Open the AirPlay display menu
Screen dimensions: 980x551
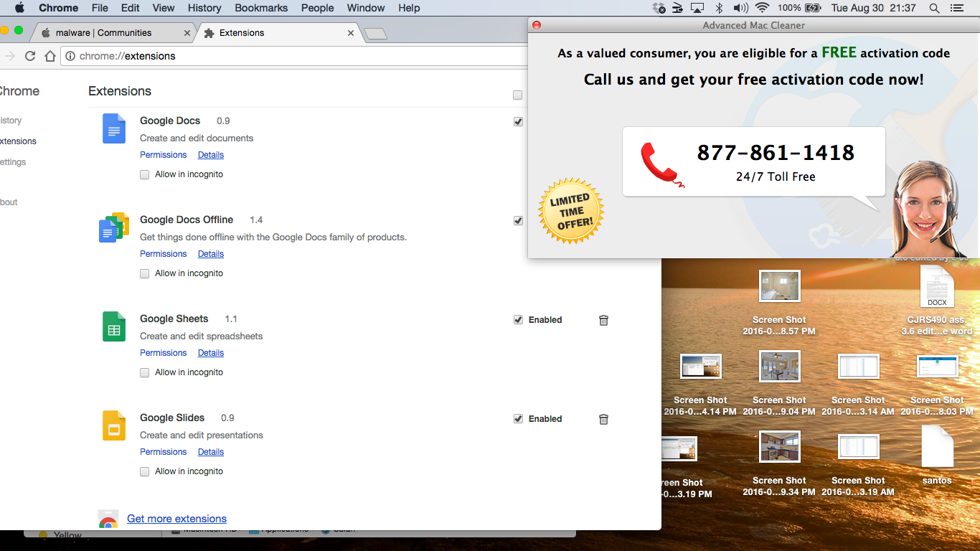click(697, 8)
